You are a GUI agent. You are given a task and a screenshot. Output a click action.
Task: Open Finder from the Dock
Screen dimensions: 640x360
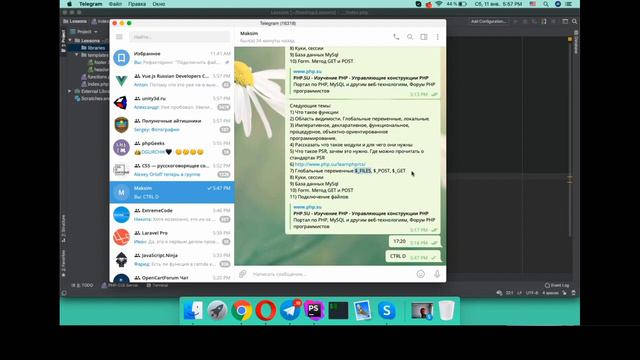pos(193,311)
